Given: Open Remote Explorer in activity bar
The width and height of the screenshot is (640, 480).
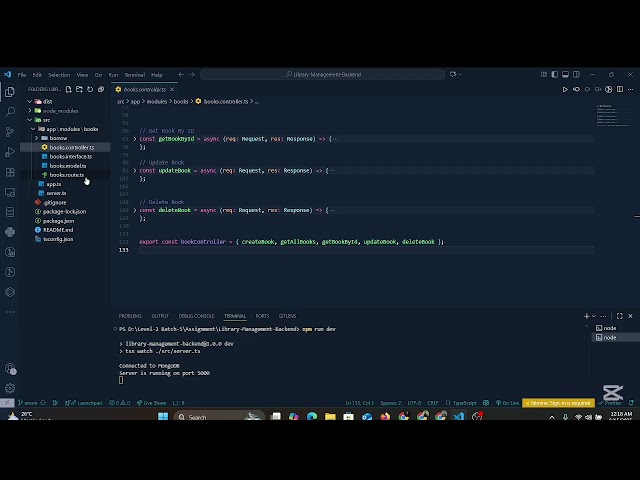Looking at the screenshot, I should (x=10, y=192).
